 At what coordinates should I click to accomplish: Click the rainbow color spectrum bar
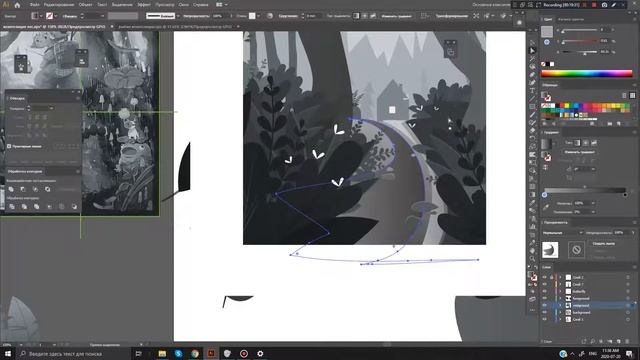click(587, 73)
